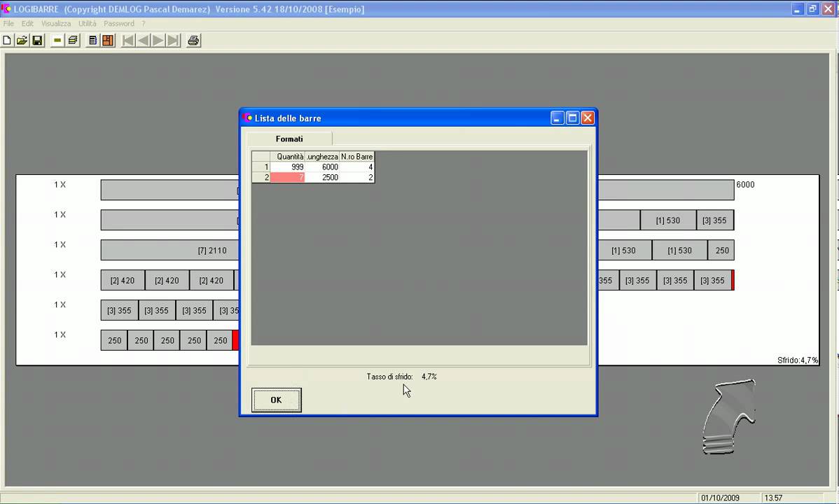839x504 pixels.
Task: Select the length cell showing 2500
Action: pos(322,177)
